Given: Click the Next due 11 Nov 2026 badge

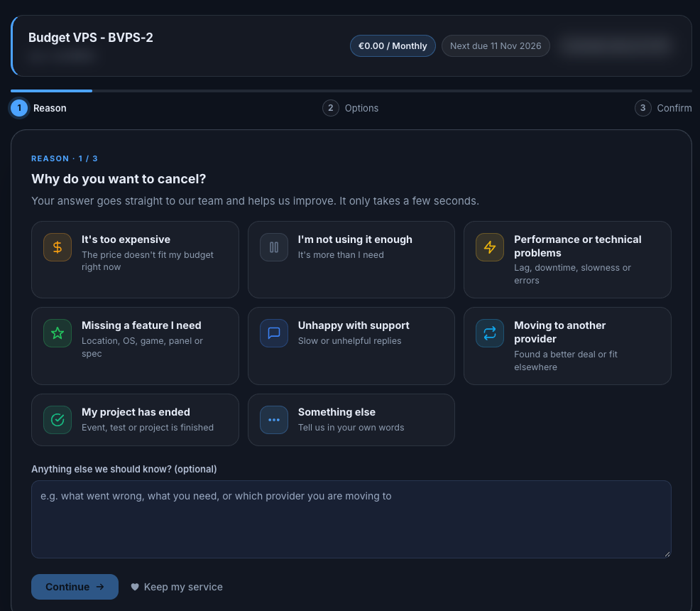Looking at the screenshot, I should click(496, 46).
